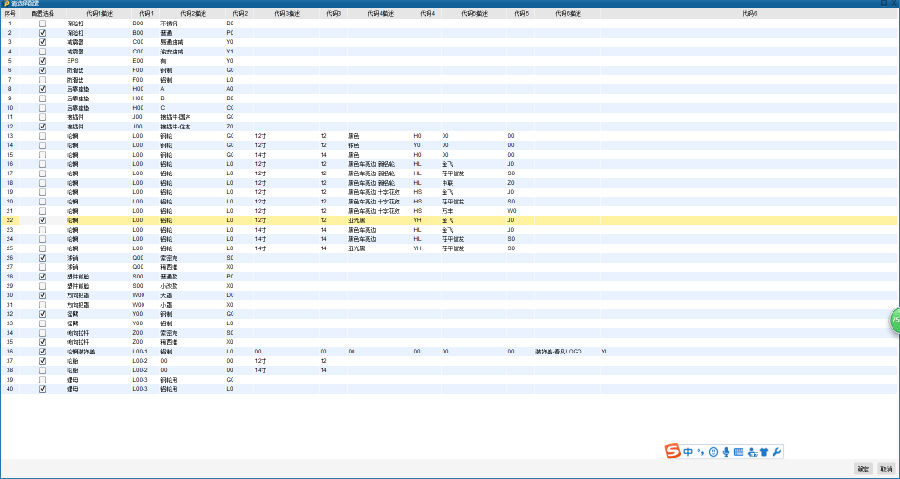Check the box in row 13
The image size is (900, 479).
tap(42, 136)
